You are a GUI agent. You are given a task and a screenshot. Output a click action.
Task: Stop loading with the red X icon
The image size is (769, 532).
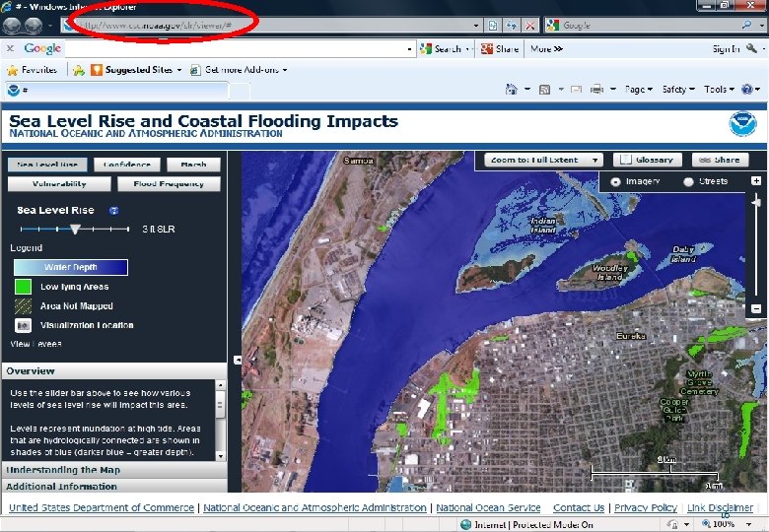coord(530,26)
